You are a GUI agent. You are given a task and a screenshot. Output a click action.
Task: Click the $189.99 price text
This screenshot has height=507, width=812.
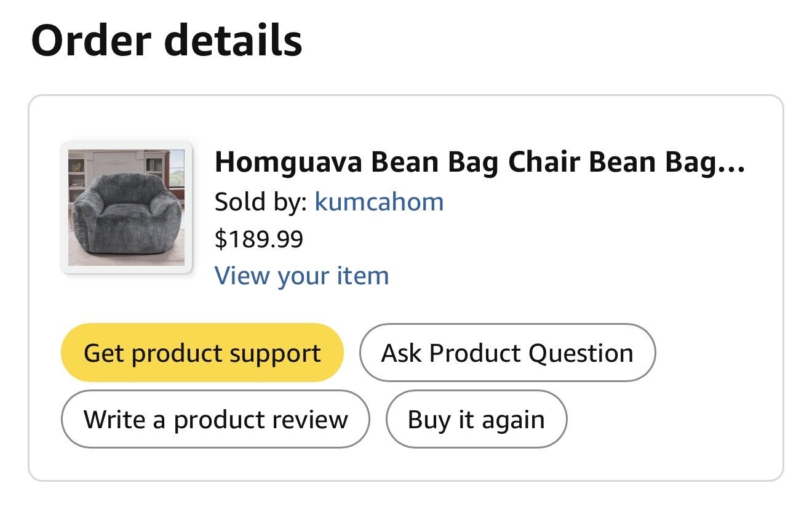tap(259, 239)
